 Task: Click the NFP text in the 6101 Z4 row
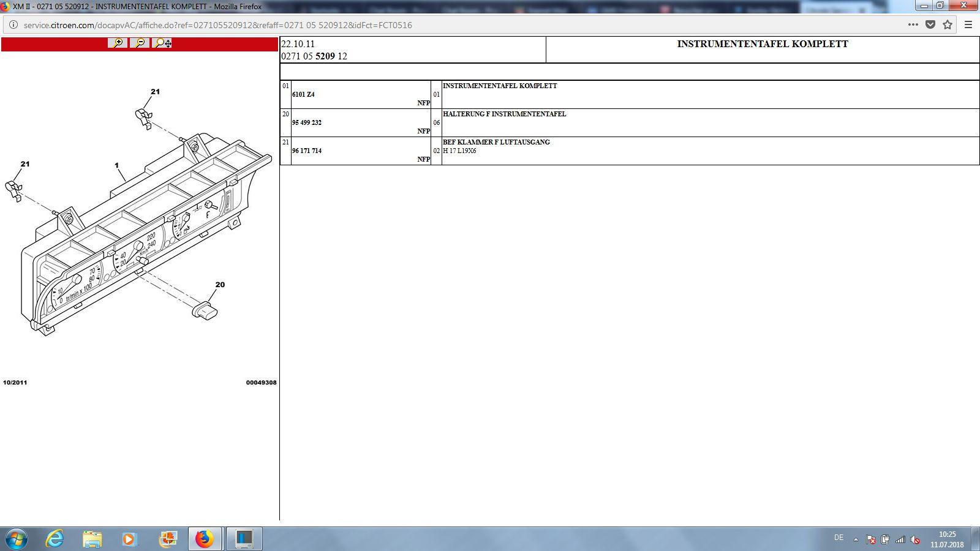[424, 103]
